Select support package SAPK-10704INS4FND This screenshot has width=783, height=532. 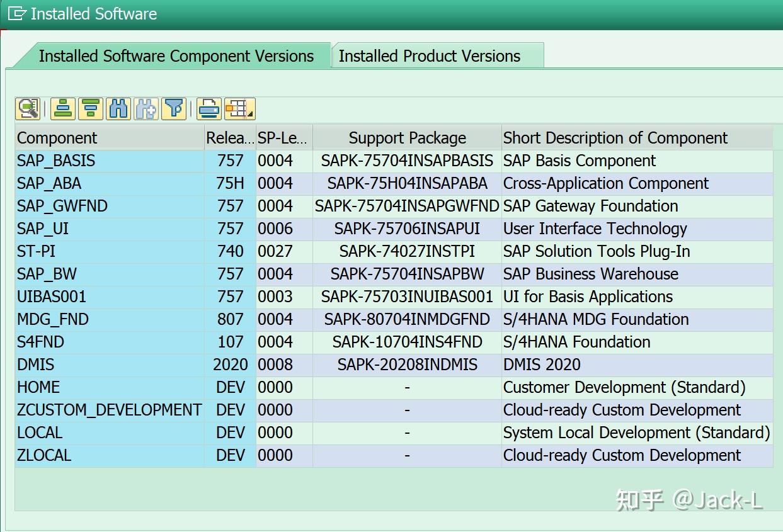[407, 342]
